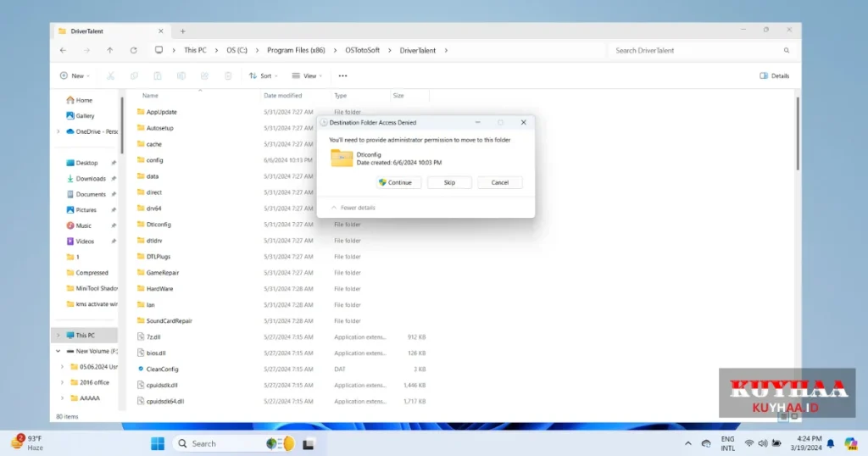This screenshot has width=868, height=456.
Task: Open Downloads quick access folder
Action: 86,178
